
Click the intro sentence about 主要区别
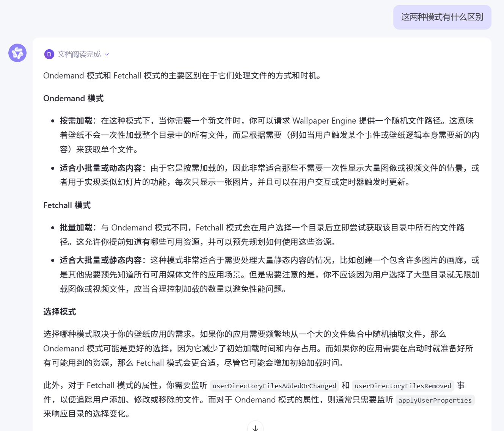coord(182,76)
